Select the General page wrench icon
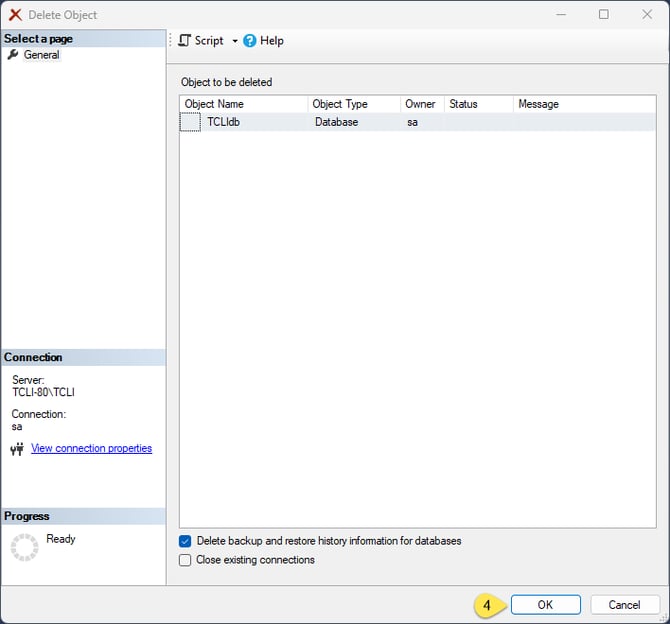Image resolution: width=670 pixels, height=624 pixels. coord(13,55)
